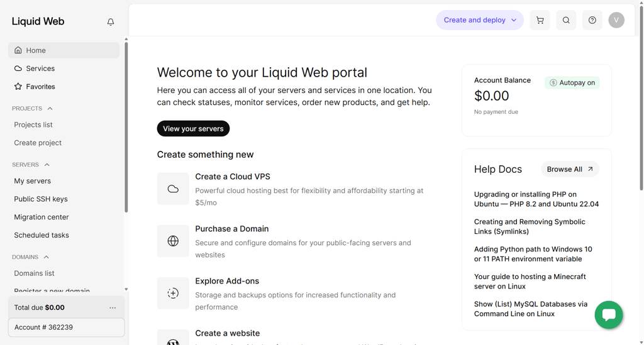Open hosting a Minecraft server guide
The height and width of the screenshot is (345, 644).
tap(530, 282)
